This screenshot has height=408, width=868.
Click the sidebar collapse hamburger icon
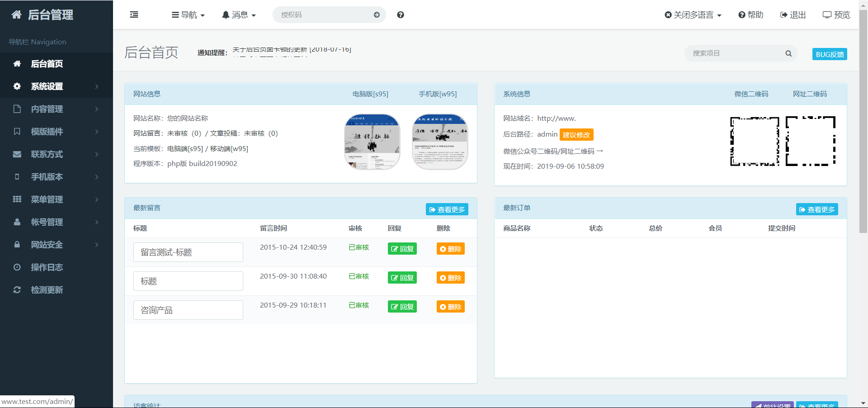click(x=134, y=15)
